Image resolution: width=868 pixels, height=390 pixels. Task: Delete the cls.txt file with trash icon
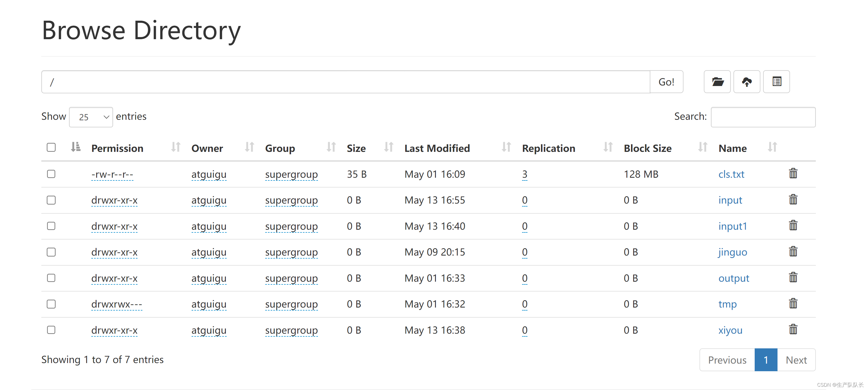click(793, 173)
